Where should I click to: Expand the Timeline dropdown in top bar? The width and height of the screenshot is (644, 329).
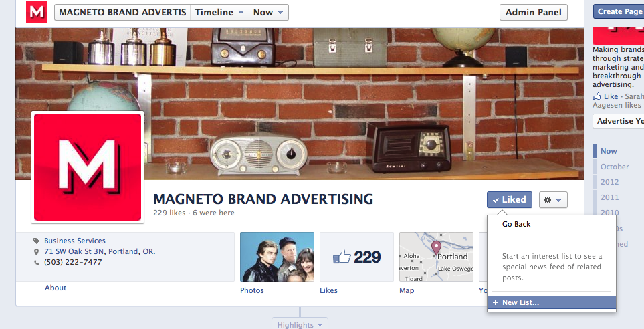click(220, 12)
